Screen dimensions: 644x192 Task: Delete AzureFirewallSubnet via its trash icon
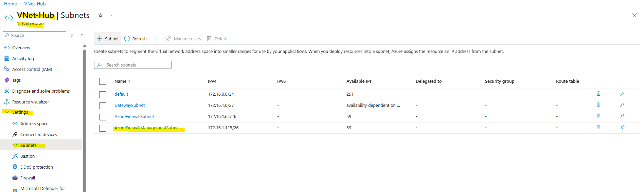tap(598, 116)
